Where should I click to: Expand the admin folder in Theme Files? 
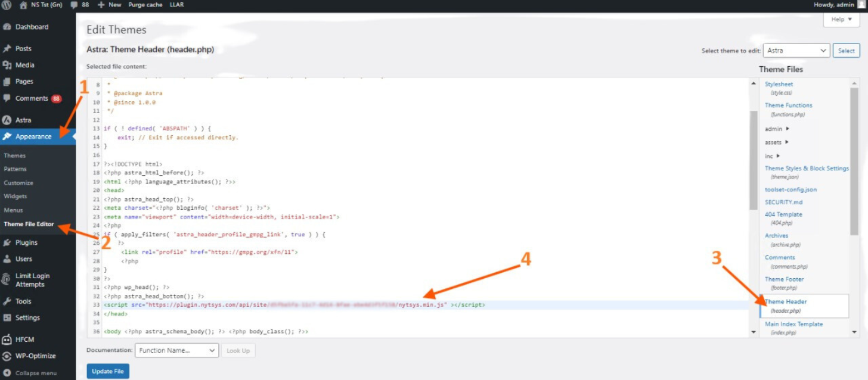point(777,129)
